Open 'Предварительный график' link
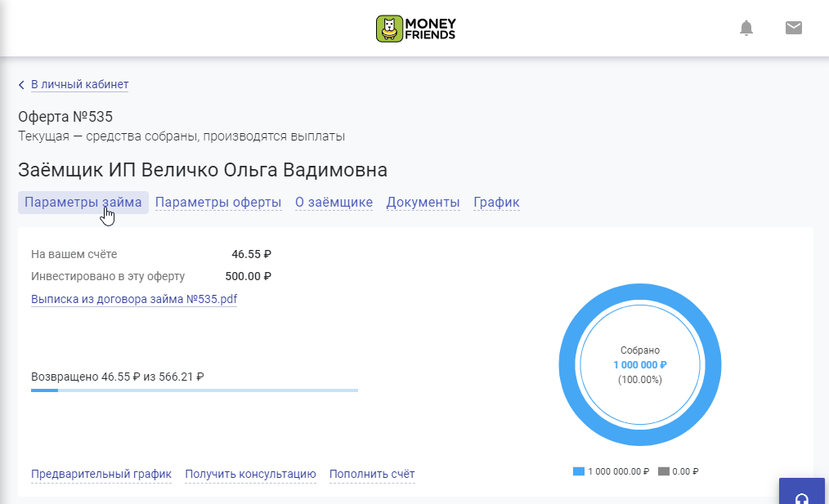 101,474
